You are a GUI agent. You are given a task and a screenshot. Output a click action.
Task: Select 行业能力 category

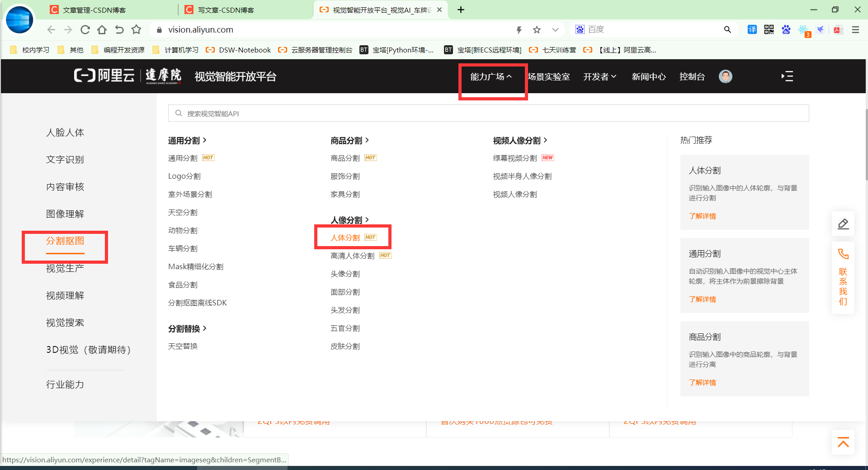point(65,385)
